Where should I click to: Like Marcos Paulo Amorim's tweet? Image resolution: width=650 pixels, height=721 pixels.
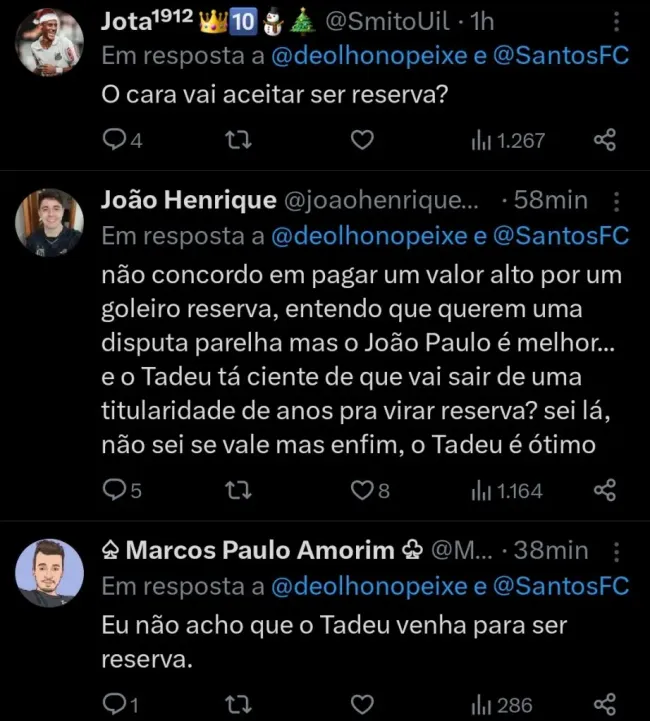(x=362, y=705)
